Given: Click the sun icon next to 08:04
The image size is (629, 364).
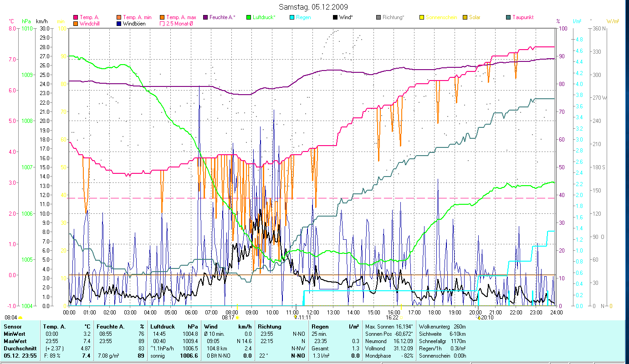Looking at the screenshot, I should tap(20, 318).
